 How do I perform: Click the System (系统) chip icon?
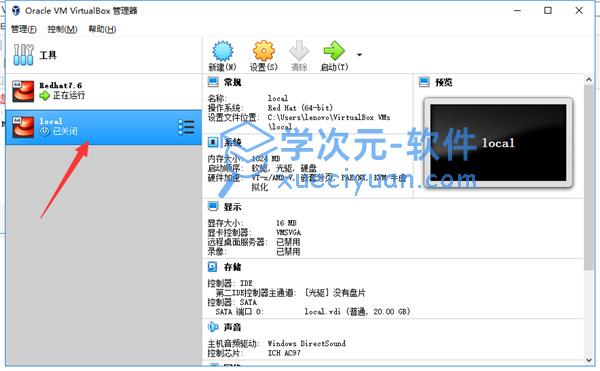[212, 142]
